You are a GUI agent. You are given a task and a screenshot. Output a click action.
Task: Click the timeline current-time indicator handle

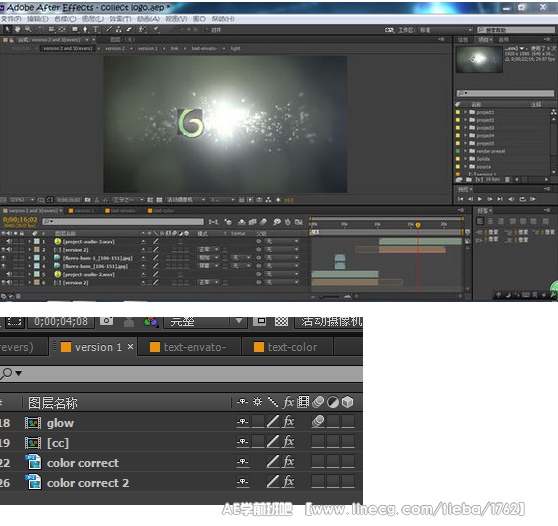(418, 225)
